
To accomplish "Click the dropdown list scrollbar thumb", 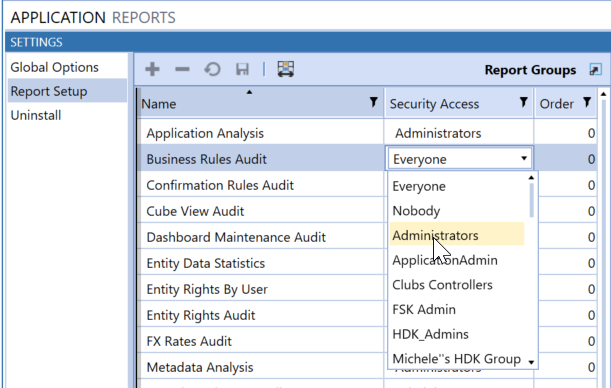I will 532,200.
